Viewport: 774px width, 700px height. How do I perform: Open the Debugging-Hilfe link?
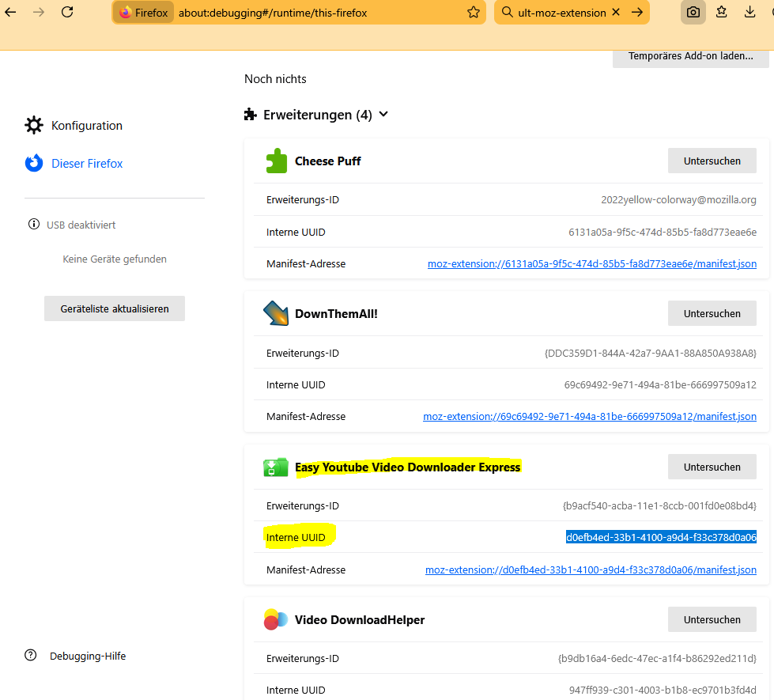pyautogui.click(x=87, y=656)
